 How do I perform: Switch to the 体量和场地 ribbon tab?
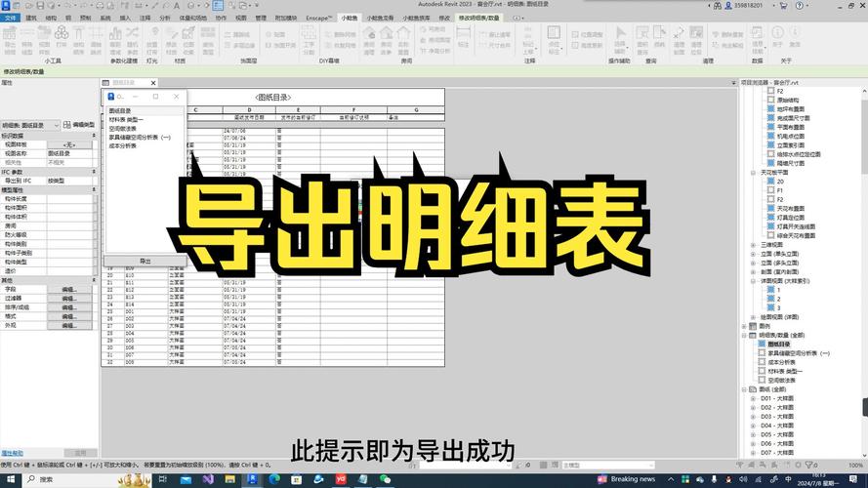(x=192, y=18)
